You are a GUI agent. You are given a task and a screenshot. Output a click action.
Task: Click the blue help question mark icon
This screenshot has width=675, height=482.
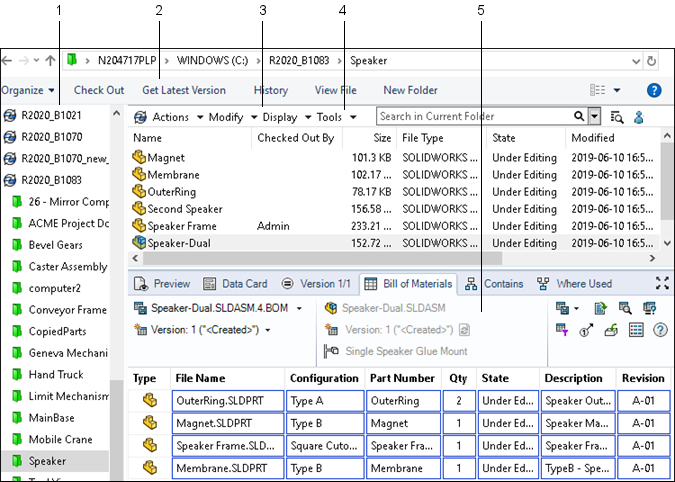(x=654, y=90)
